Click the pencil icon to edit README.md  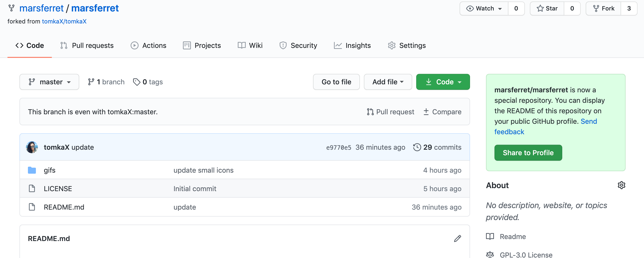point(457,239)
